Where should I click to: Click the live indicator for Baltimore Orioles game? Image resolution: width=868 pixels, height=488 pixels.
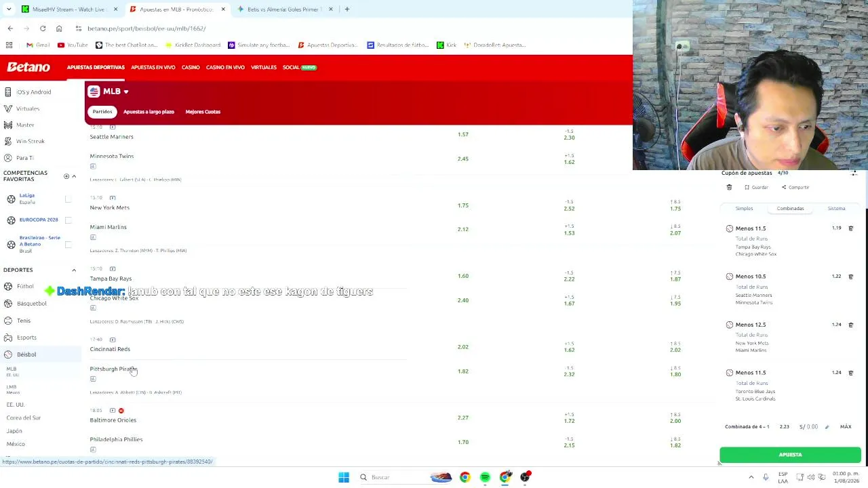(x=121, y=411)
